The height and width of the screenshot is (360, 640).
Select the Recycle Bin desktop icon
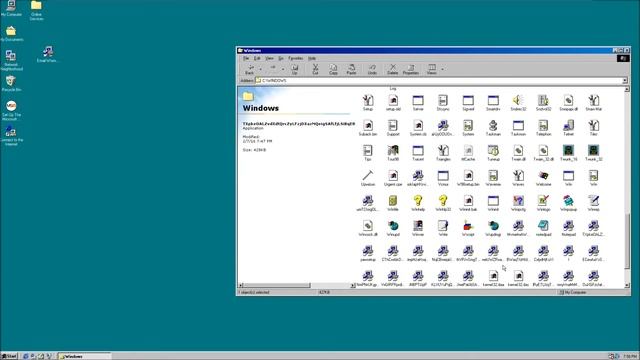click(11, 83)
